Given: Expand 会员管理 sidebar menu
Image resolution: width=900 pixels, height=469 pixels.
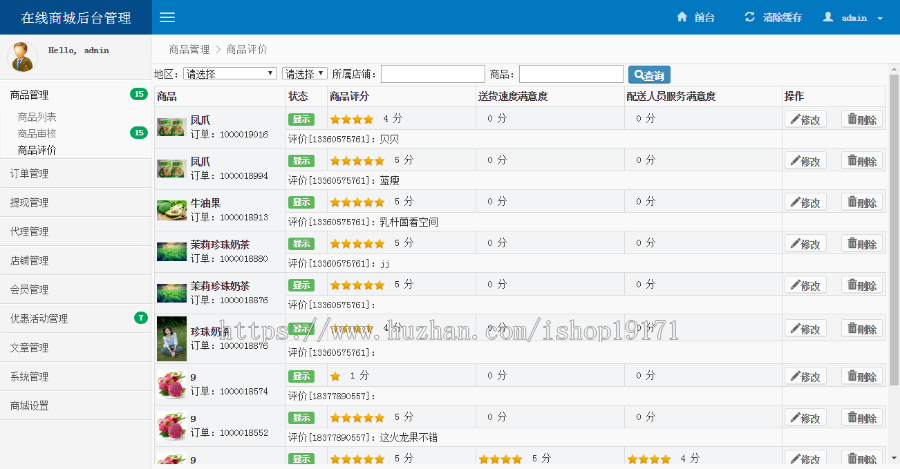Looking at the screenshot, I should point(76,289).
